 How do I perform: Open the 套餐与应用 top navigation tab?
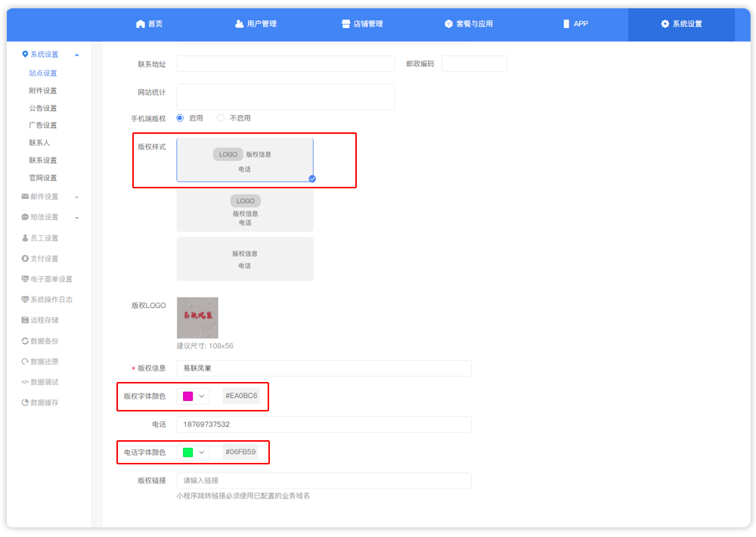pos(469,23)
